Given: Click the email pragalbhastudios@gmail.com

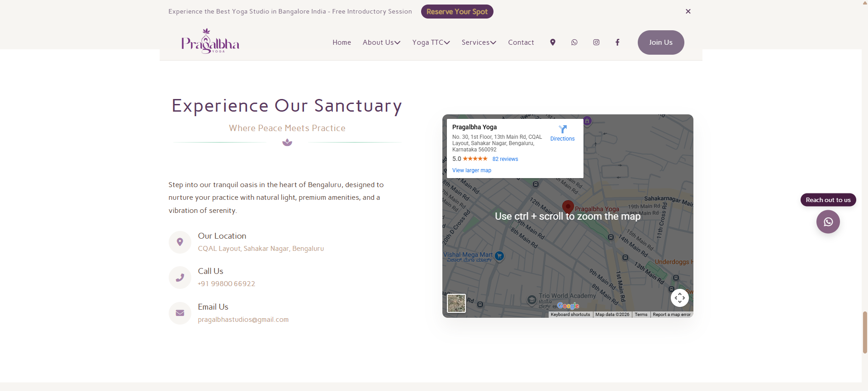Looking at the screenshot, I should [243, 320].
